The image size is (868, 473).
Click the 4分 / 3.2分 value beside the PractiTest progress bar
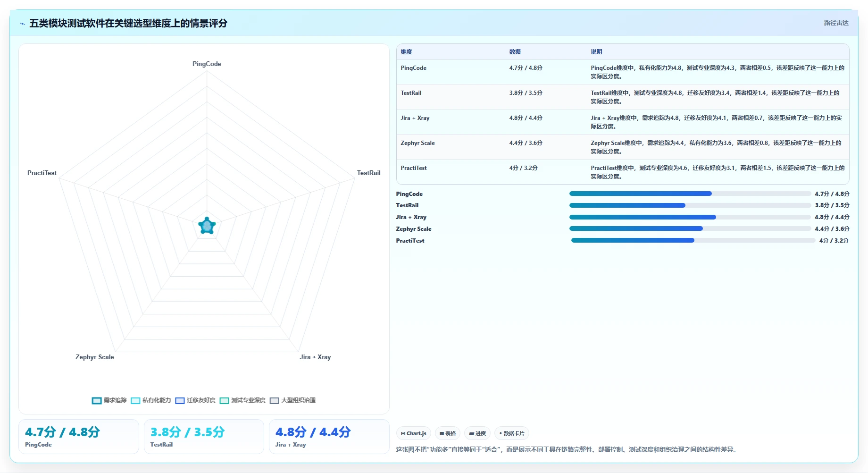[834, 241]
